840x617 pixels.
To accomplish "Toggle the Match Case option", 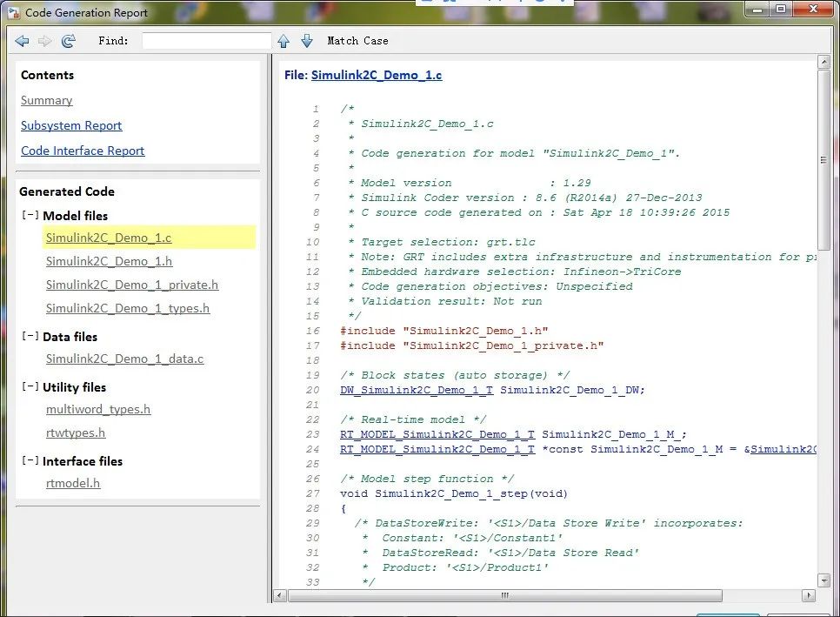I will 357,41.
